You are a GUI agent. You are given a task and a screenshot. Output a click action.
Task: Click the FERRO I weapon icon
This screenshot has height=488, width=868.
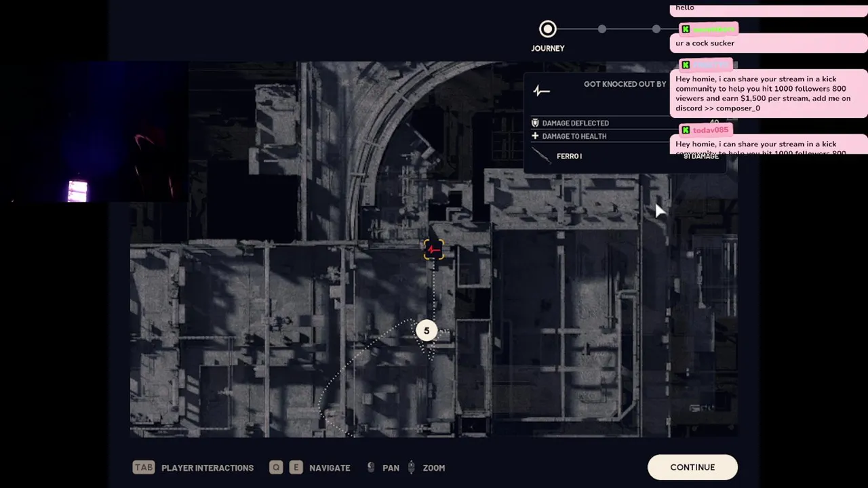tap(541, 157)
